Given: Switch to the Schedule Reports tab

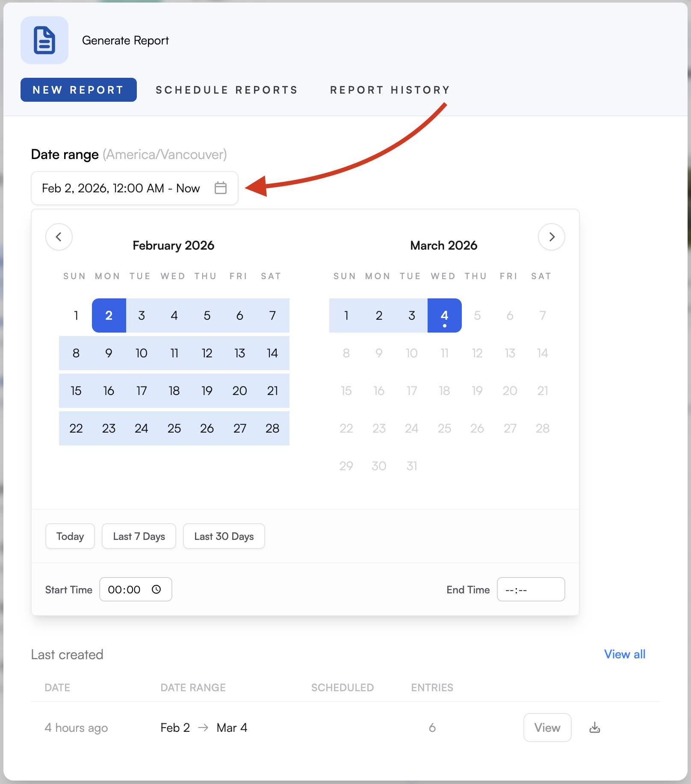Looking at the screenshot, I should [227, 90].
